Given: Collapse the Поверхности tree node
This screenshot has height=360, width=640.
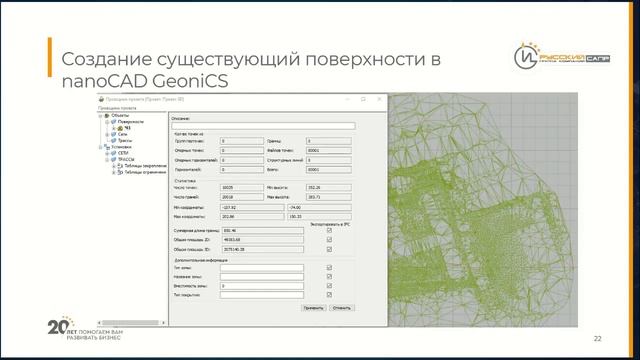Looking at the screenshot, I should coord(107,122).
